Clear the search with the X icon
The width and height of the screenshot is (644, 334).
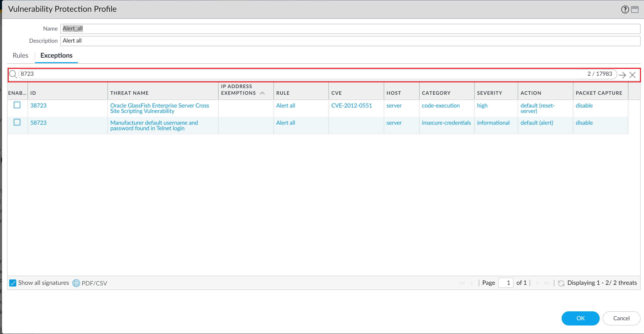[632, 75]
